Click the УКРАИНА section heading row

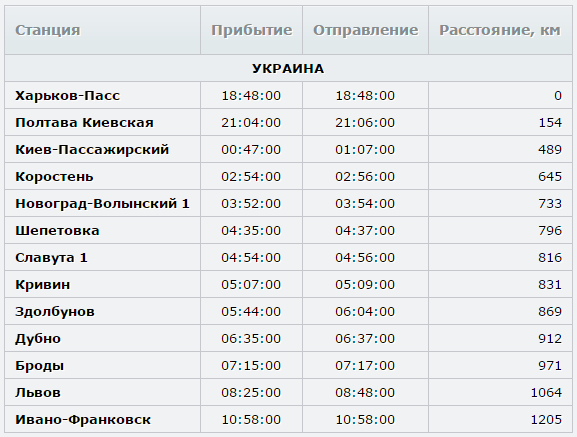tap(288, 68)
